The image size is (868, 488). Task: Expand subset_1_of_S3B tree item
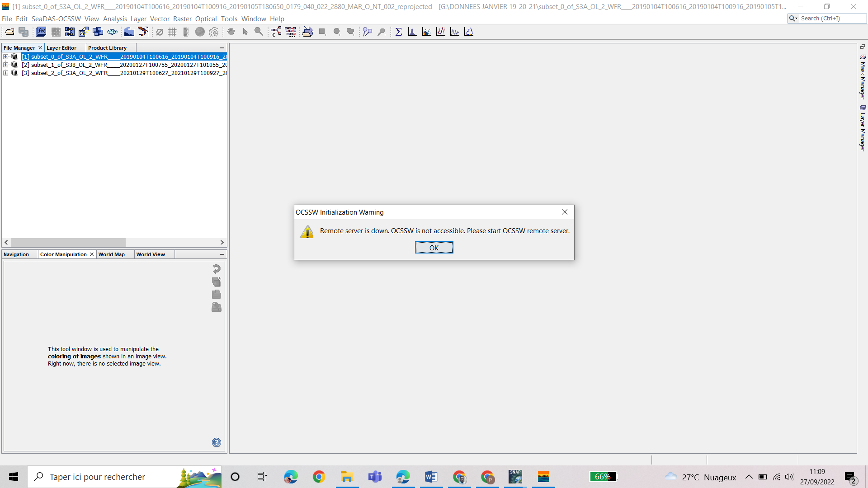[5, 64]
